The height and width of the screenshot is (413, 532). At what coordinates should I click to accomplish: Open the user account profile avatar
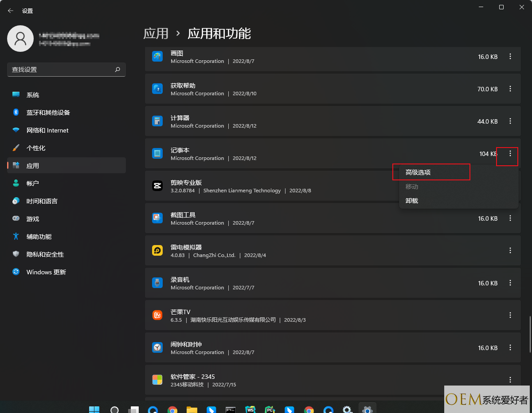click(x=20, y=39)
